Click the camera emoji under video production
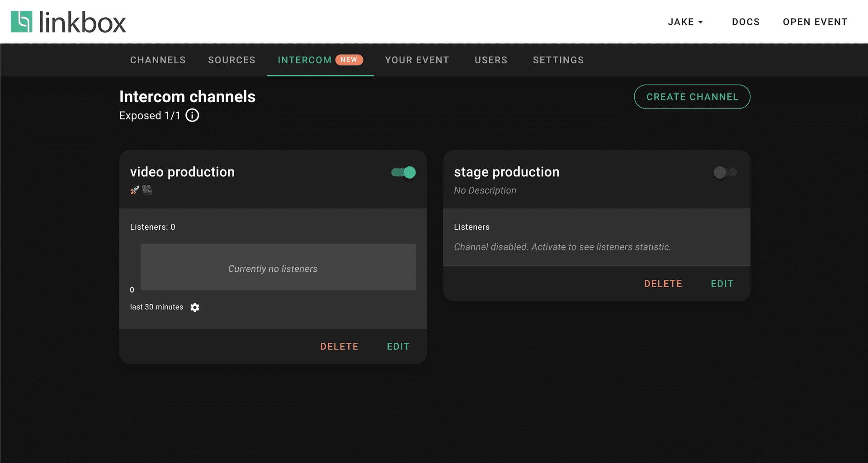This screenshot has height=463, width=868. click(147, 190)
